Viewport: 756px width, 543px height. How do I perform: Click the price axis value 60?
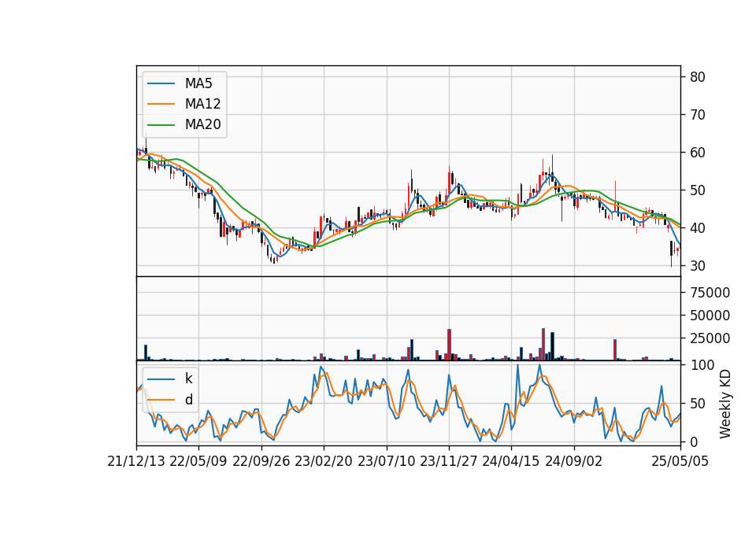[697, 153]
